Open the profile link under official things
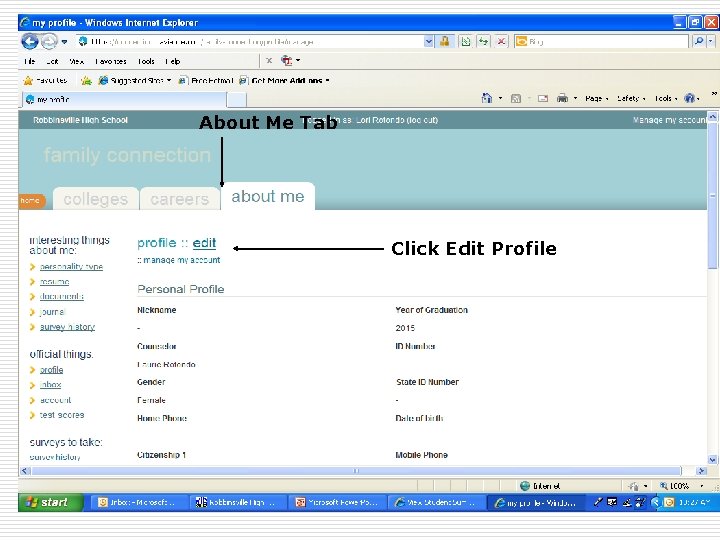Screen dimensions: 720x540 [x=51, y=370]
